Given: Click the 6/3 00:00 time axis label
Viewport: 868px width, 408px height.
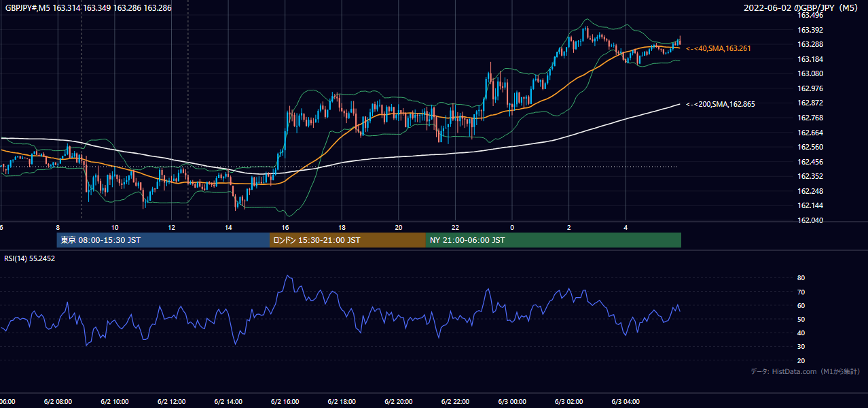Looking at the screenshot, I should [x=512, y=401].
